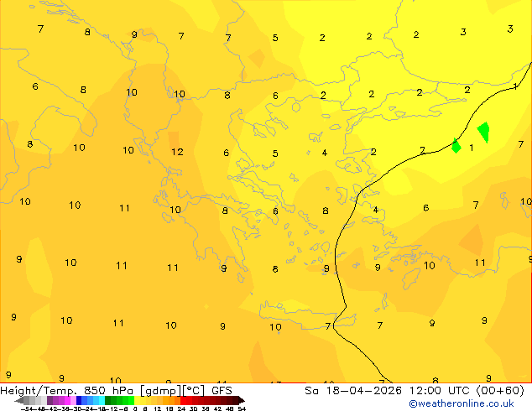Image resolution: width=532 pixels, height=411 pixels.
Task: Select the gray arrow tip of the legend
Action: (x=19, y=400)
